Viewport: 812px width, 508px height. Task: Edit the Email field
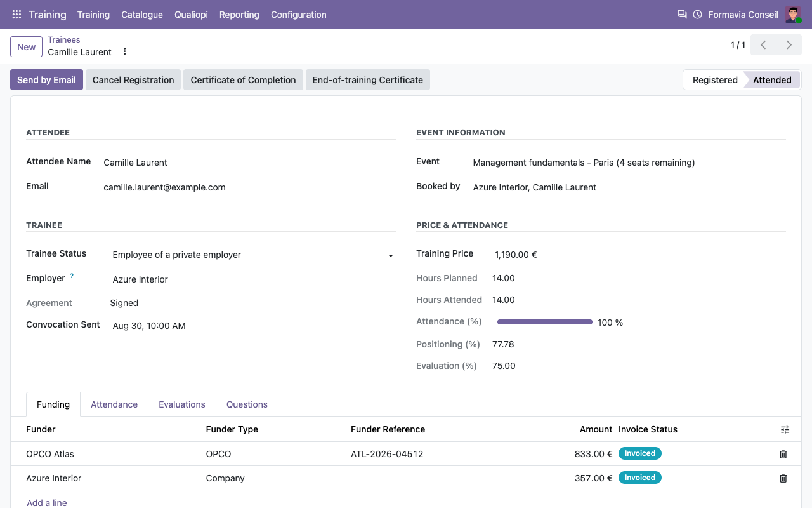tap(249, 187)
